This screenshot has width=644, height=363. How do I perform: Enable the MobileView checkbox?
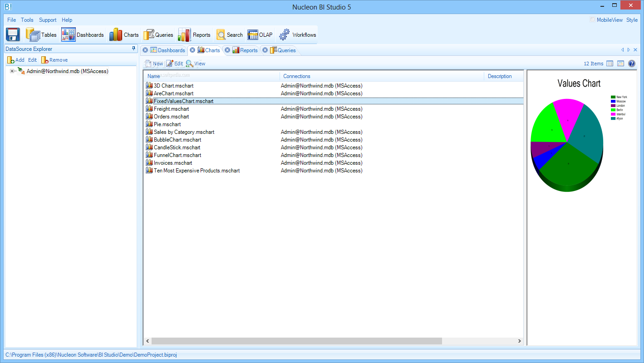pos(592,20)
